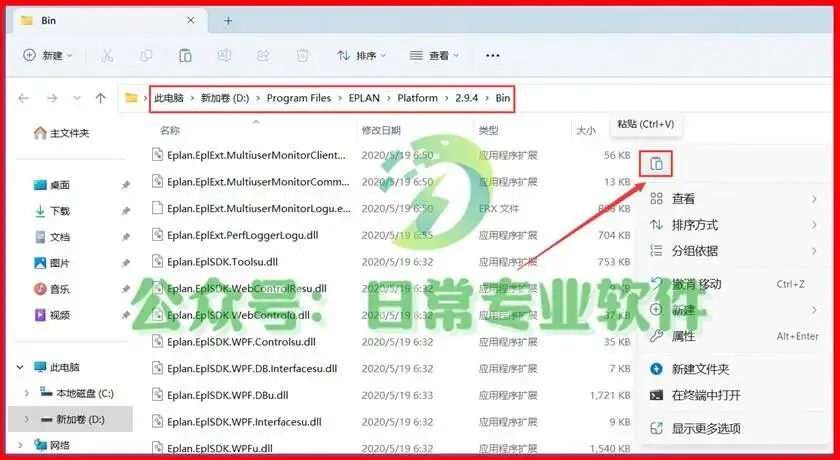Collapse the 此电脑 tree node
Image resolution: width=840 pixels, height=460 pixels.
point(20,367)
